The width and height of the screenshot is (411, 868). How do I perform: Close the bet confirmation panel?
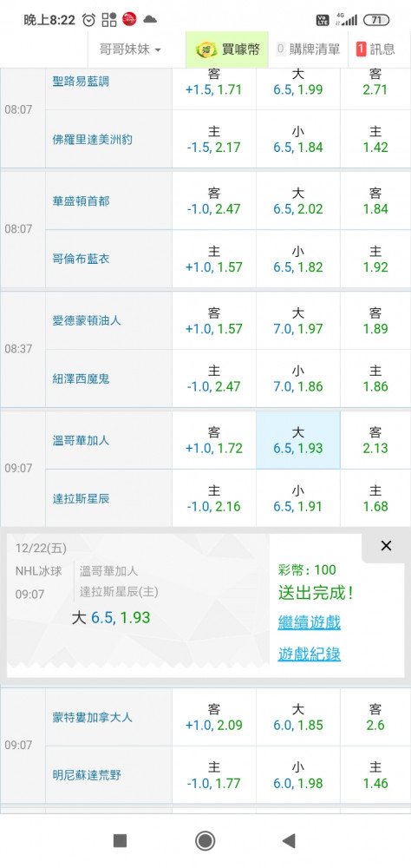click(386, 546)
